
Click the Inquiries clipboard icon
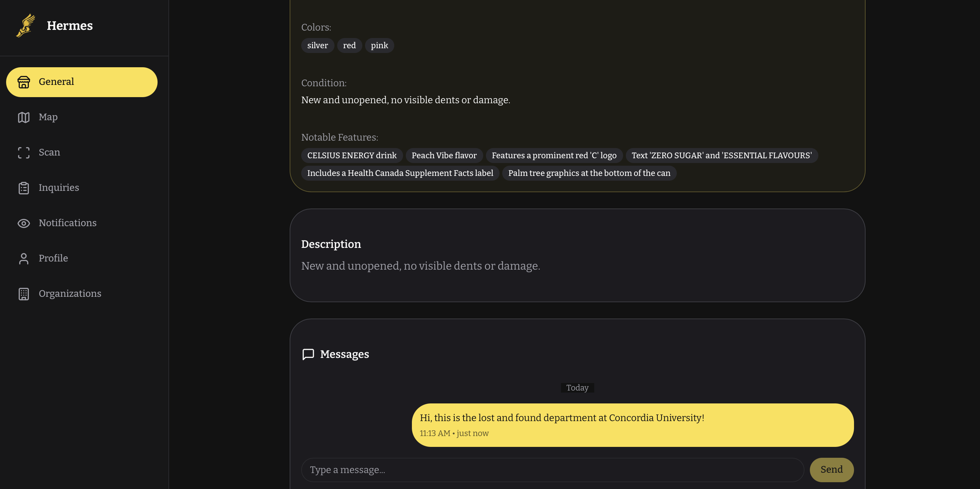tap(23, 188)
